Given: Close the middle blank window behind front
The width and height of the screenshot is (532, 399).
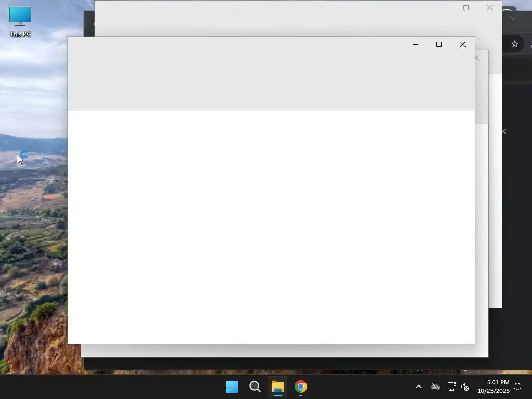Looking at the screenshot, I should (x=478, y=58).
